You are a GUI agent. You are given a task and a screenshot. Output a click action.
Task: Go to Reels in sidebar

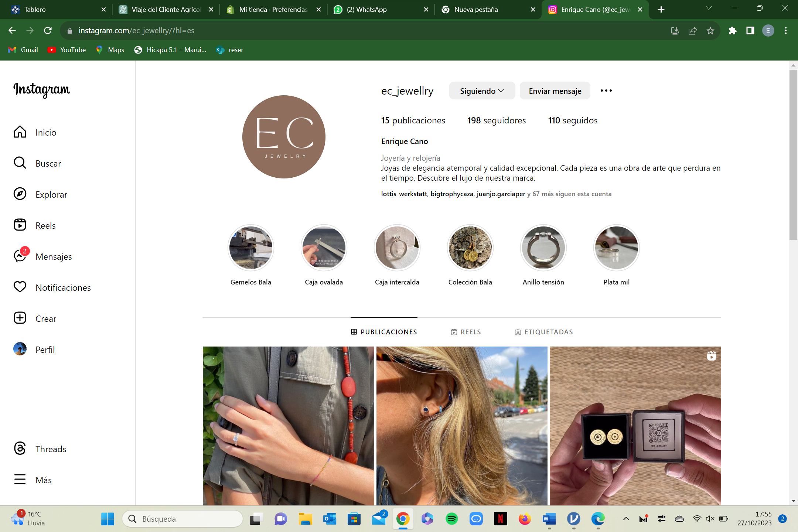pyautogui.click(x=20, y=225)
